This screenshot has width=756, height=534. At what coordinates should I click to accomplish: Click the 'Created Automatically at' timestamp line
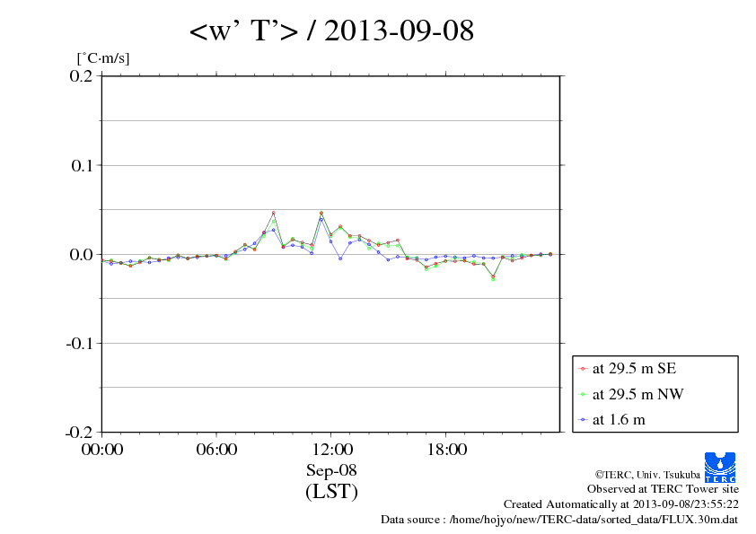tap(621, 504)
